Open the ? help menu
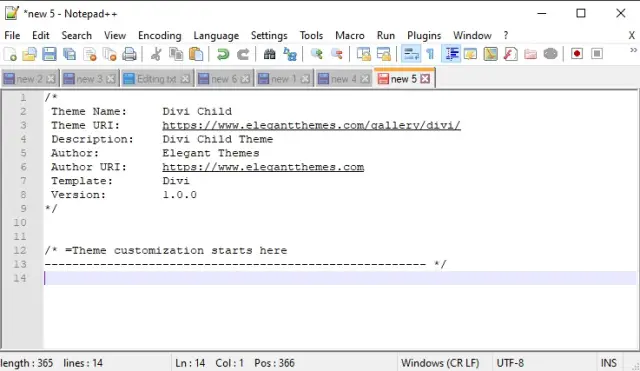The height and width of the screenshot is (371, 640). [x=506, y=36]
